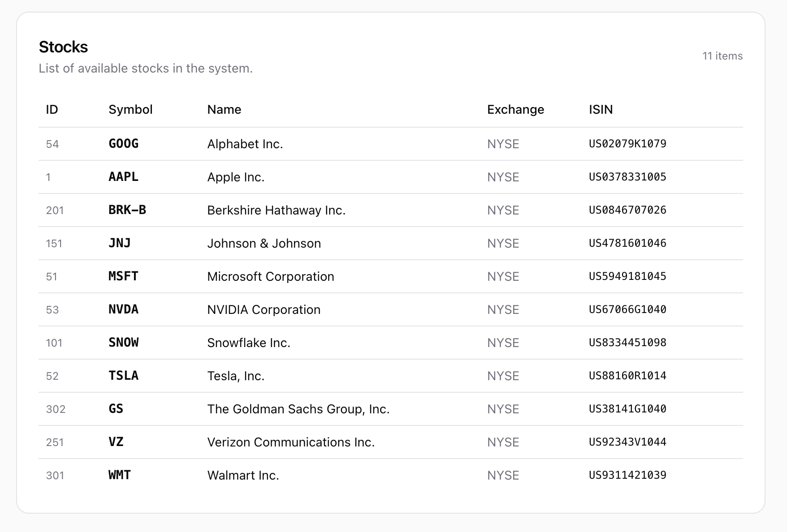Click ISIN US4781601046
This screenshot has width=787, height=532.
click(627, 243)
